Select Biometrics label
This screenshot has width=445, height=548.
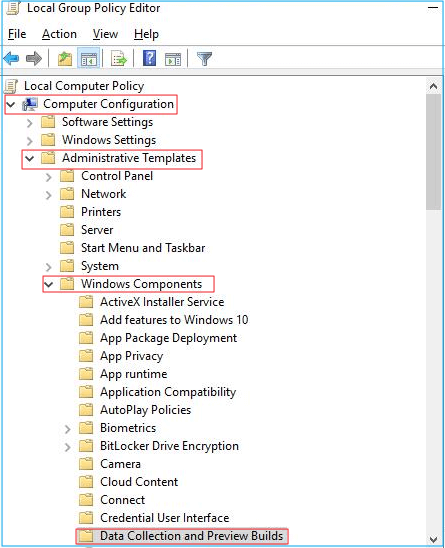[x=128, y=428]
